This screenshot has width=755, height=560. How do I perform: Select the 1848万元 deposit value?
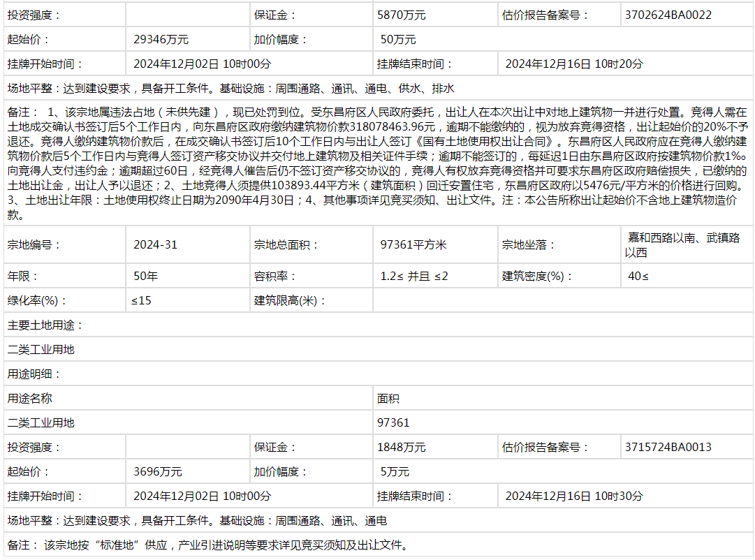(x=402, y=448)
